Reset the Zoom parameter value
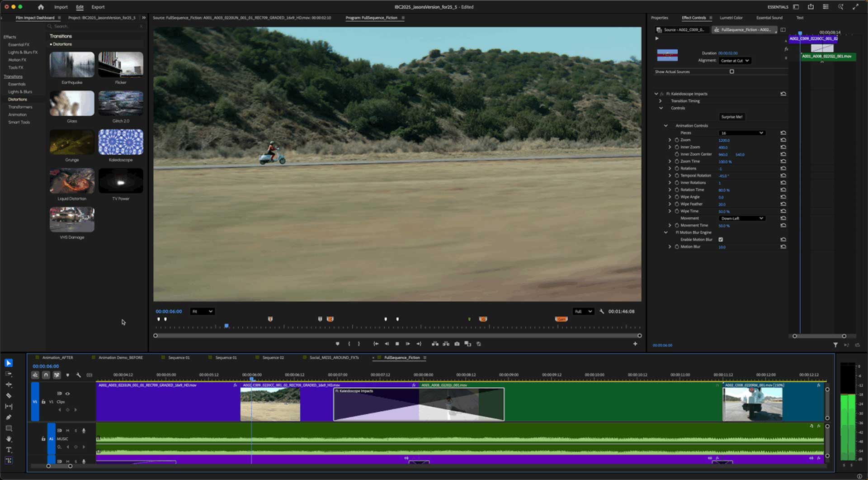This screenshot has height=480, width=868. click(x=783, y=140)
